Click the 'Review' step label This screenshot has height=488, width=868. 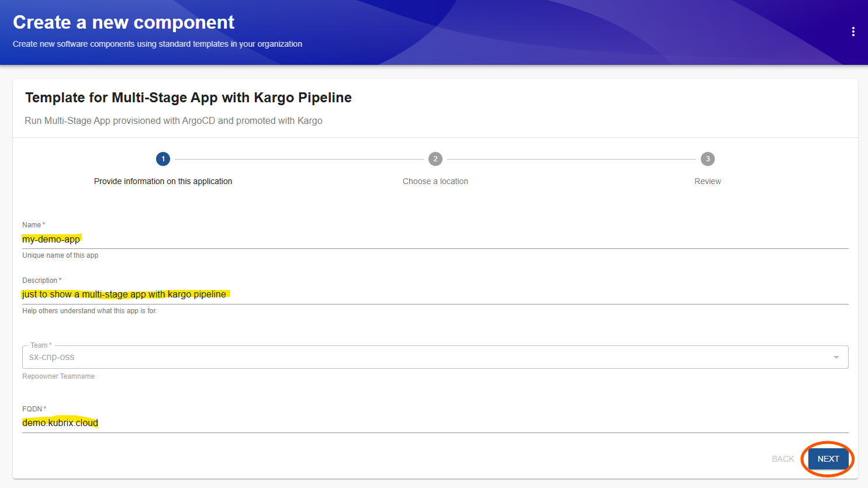click(708, 181)
